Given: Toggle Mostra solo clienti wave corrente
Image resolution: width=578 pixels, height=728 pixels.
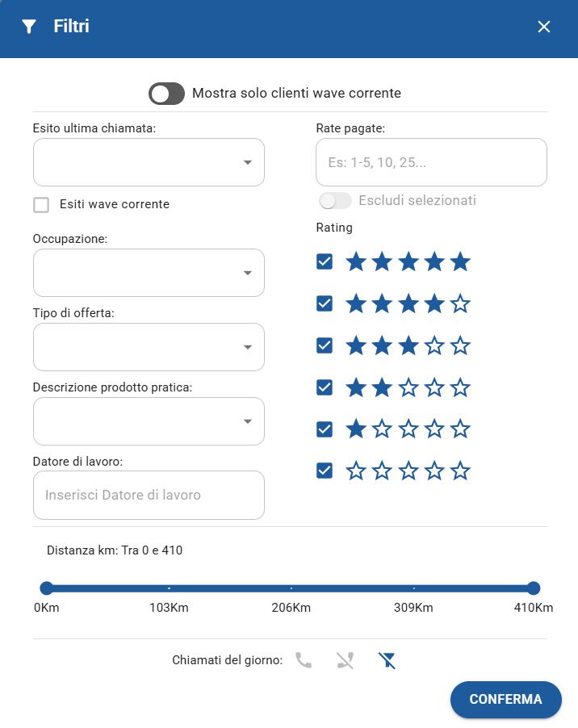Looking at the screenshot, I should click(167, 94).
